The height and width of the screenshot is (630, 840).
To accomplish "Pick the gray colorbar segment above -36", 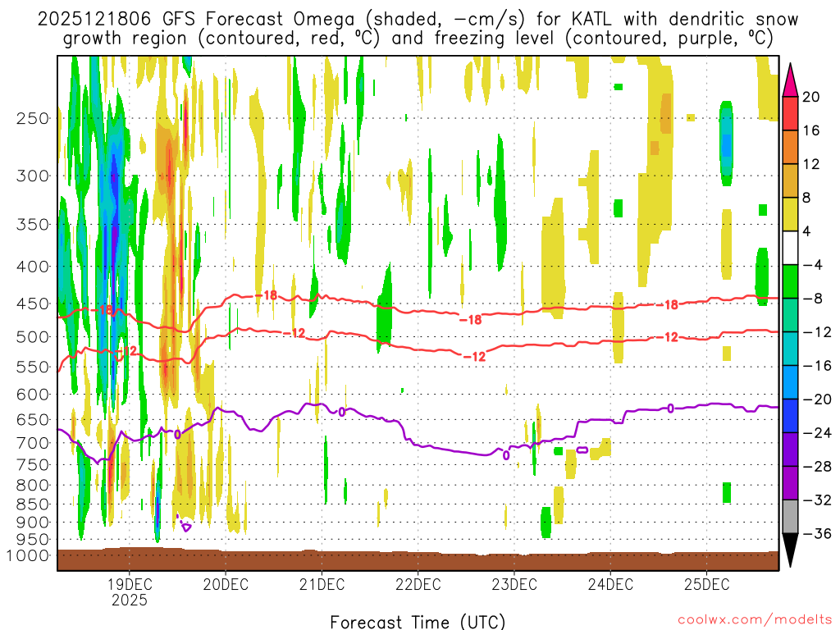I will click(x=791, y=517).
